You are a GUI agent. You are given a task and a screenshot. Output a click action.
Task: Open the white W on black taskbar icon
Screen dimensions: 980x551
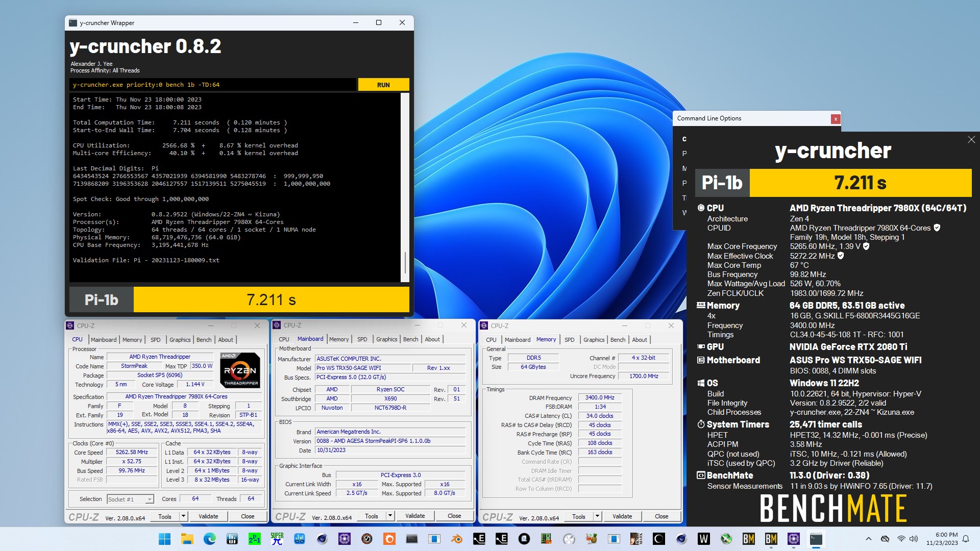click(x=704, y=539)
